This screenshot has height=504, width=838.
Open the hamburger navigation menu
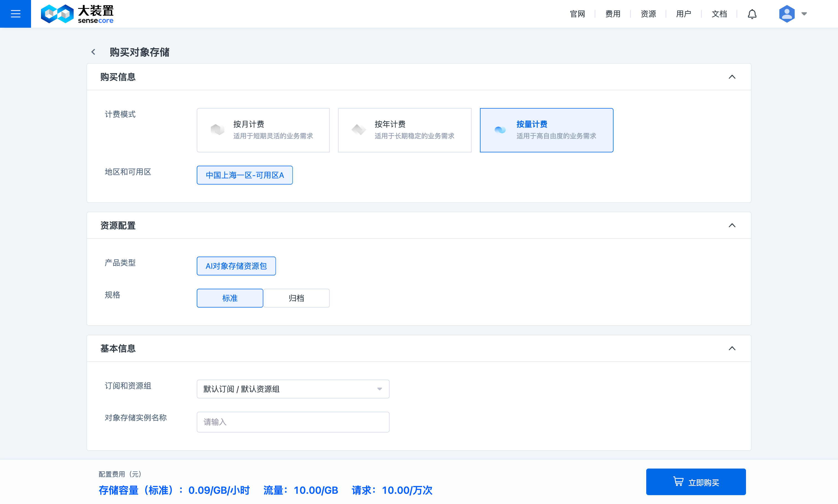tap(15, 14)
